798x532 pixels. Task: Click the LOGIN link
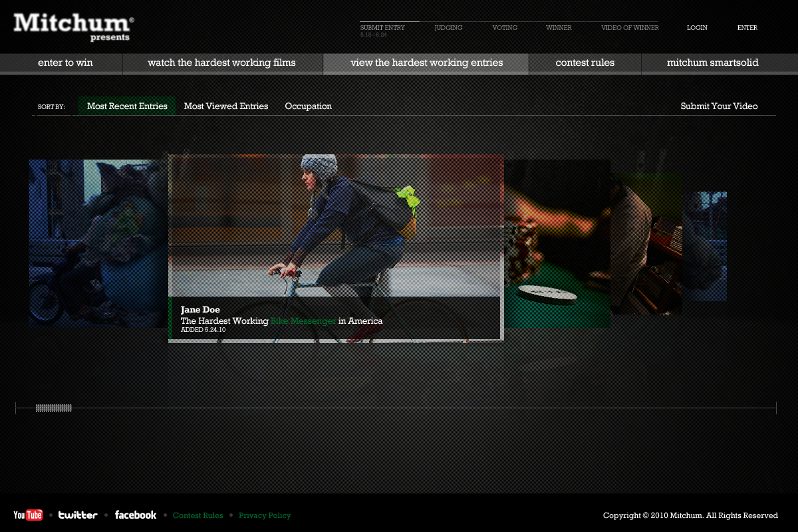click(x=697, y=28)
